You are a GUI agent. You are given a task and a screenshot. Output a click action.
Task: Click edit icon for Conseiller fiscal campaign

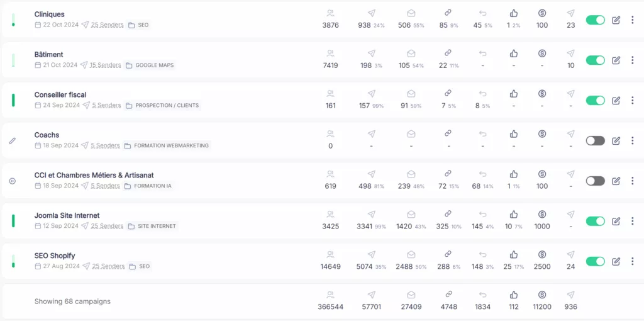(x=616, y=101)
